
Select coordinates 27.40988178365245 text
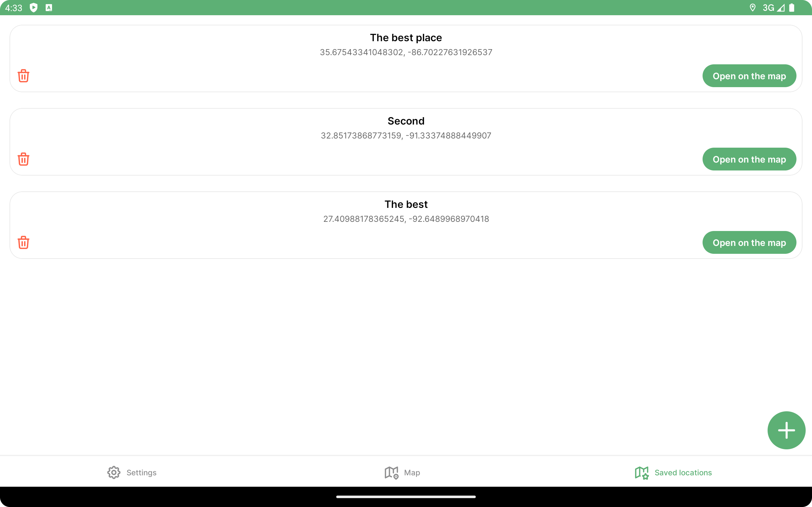(x=363, y=219)
